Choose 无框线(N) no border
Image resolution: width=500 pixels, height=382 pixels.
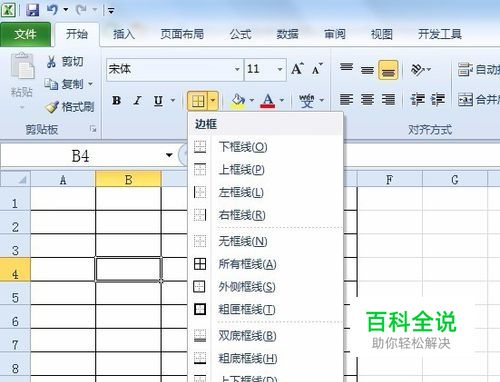tap(266, 241)
